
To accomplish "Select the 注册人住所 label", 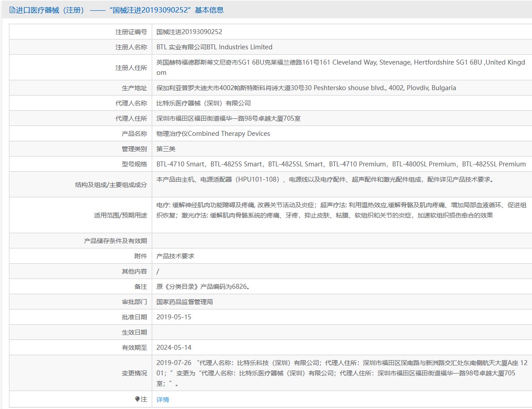I will (131, 68).
